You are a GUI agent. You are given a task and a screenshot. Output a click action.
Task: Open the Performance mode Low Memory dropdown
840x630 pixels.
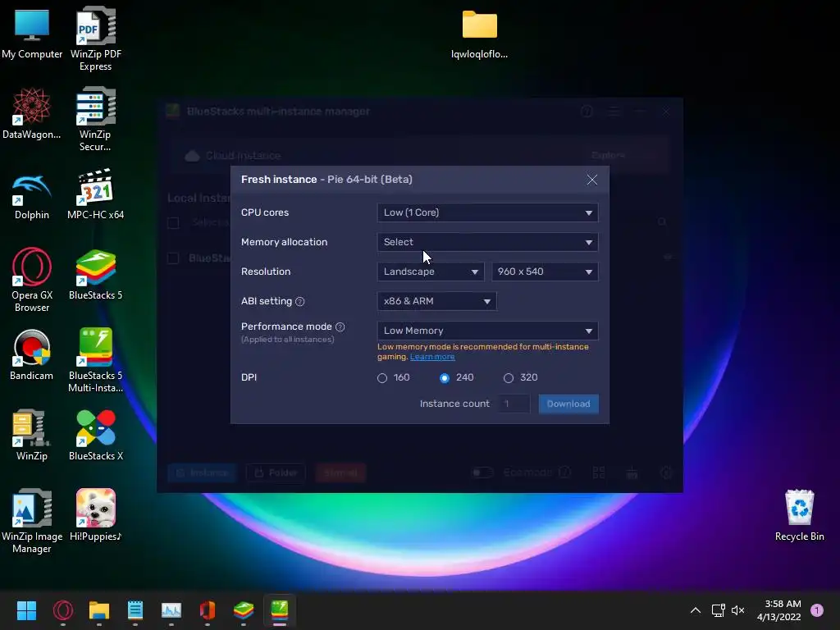point(487,331)
